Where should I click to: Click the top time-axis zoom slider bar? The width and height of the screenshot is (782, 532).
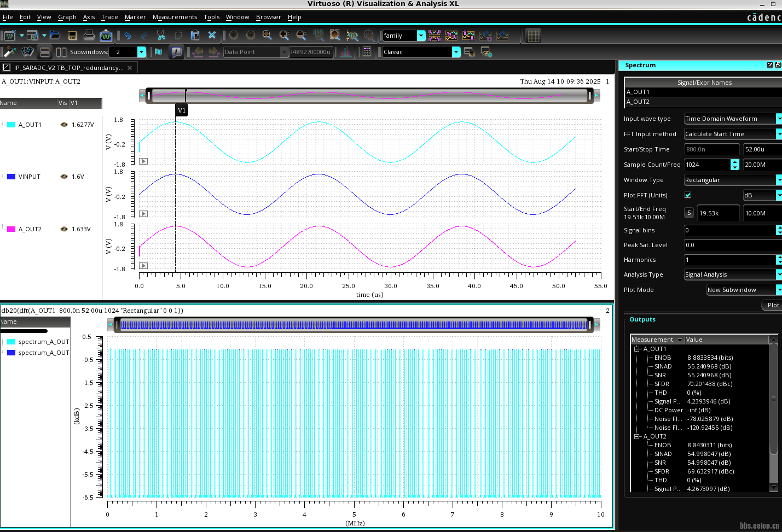coord(369,95)
